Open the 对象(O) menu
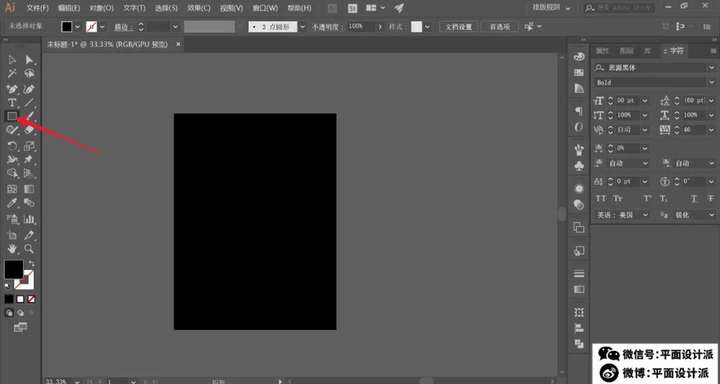The image size is (720, 384). coord(101,8)
